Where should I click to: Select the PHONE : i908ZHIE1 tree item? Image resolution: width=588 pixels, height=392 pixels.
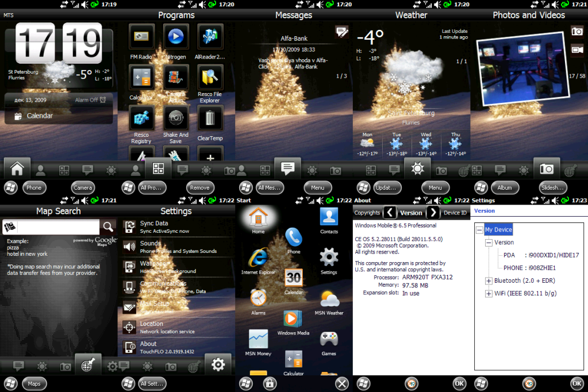click(529, 268)
